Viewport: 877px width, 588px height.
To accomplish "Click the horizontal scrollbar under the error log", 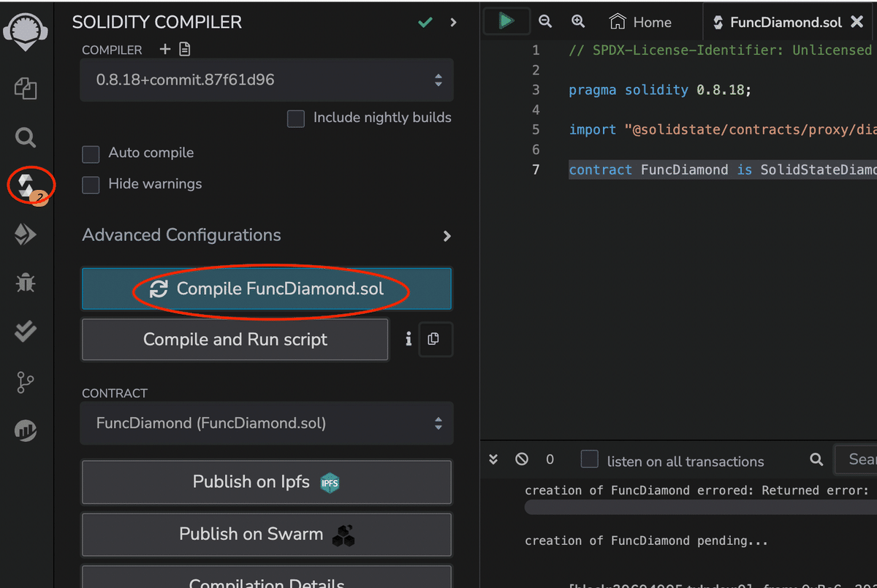I will pyautogui.click(x=700, y=508).
